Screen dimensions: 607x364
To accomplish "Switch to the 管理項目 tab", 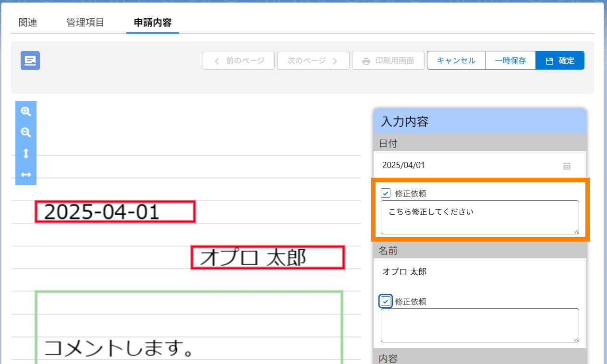I will click(x=85, y=23).
